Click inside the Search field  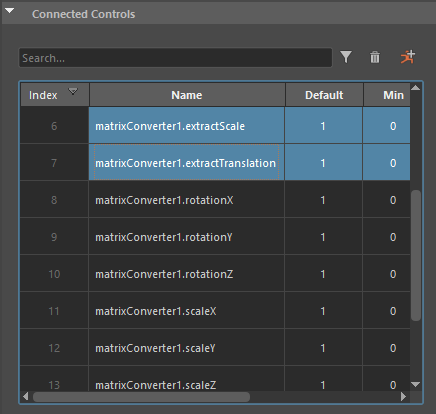pyautogui.click(x=175, y=58)
